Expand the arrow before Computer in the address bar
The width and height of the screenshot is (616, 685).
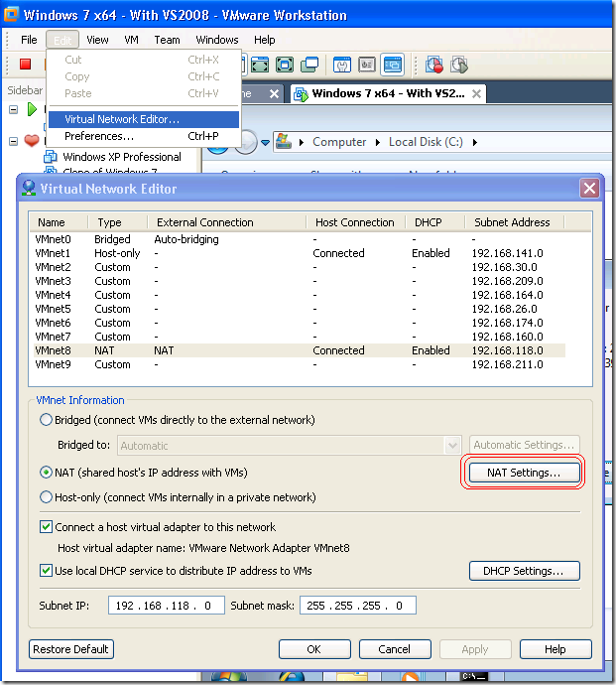coord(302,142)
